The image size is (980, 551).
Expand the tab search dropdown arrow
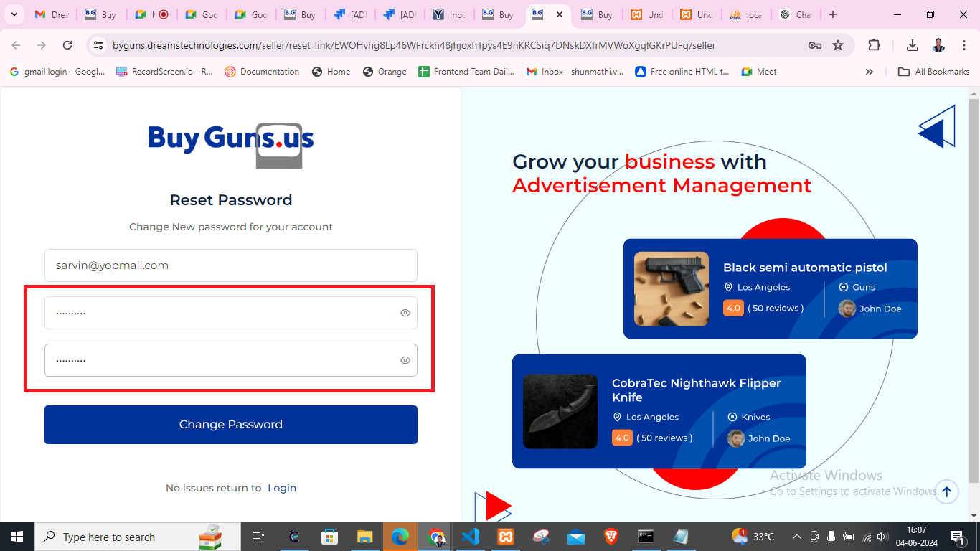pyautogui.click(x=13, y=14)
